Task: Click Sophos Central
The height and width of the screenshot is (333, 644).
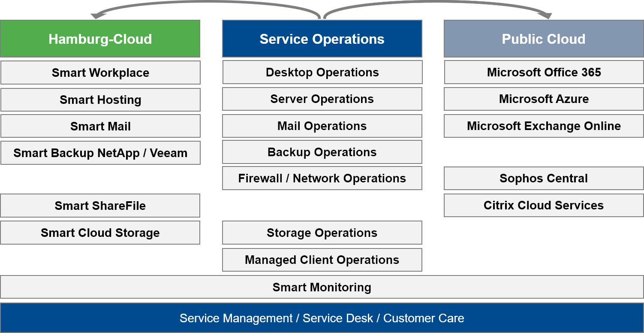Action: click(x=544, y=178)
